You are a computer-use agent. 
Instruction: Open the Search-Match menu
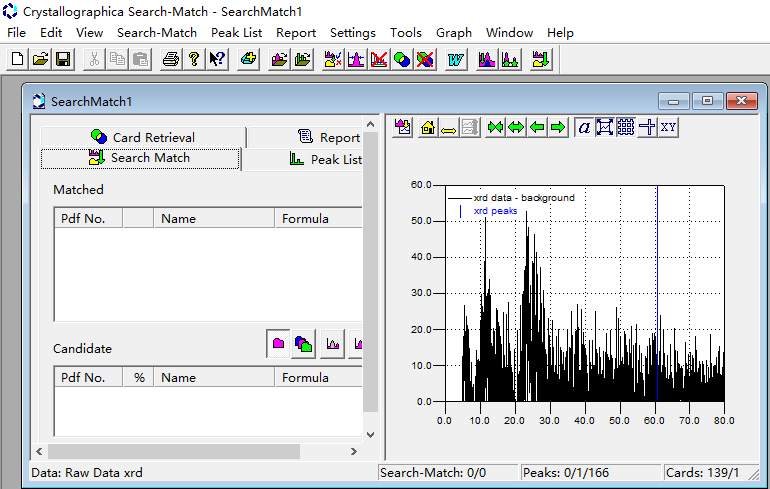(x=157, y=32)
